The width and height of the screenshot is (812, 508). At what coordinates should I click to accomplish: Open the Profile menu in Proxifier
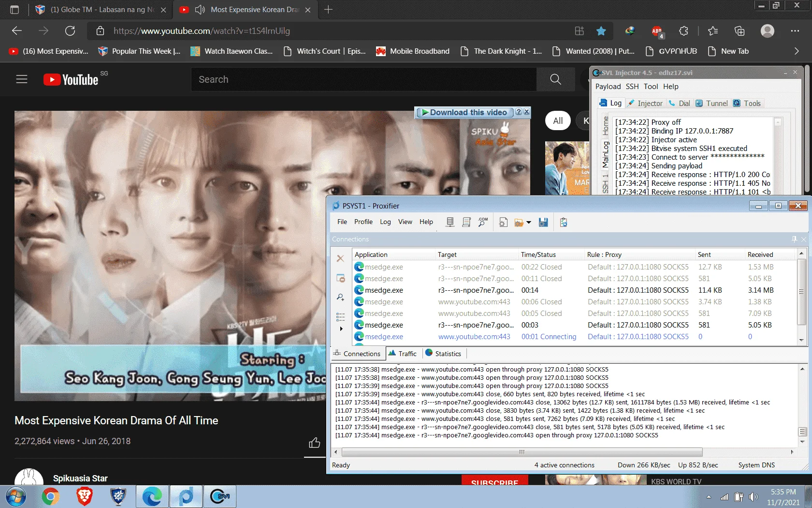[363, 222]
